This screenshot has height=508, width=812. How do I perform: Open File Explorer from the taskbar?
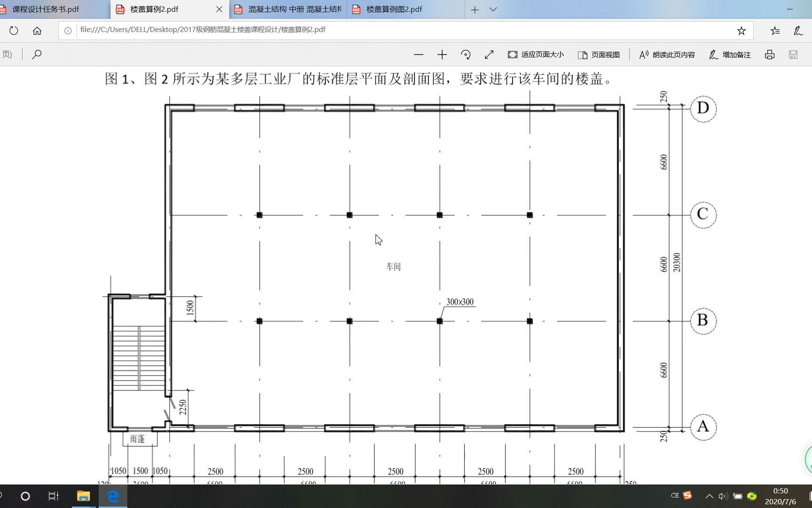[x=83, y=496]
